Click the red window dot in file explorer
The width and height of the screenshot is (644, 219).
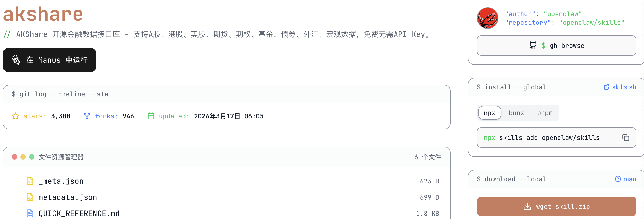pos(15,157)
